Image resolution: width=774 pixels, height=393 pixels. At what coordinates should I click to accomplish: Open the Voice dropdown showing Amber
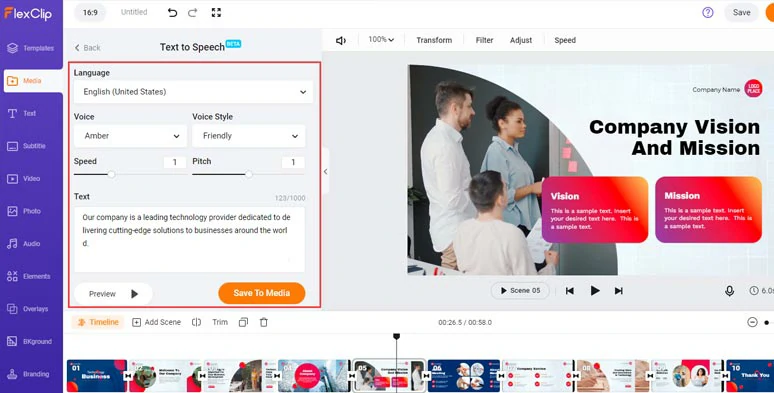[130, 136]
